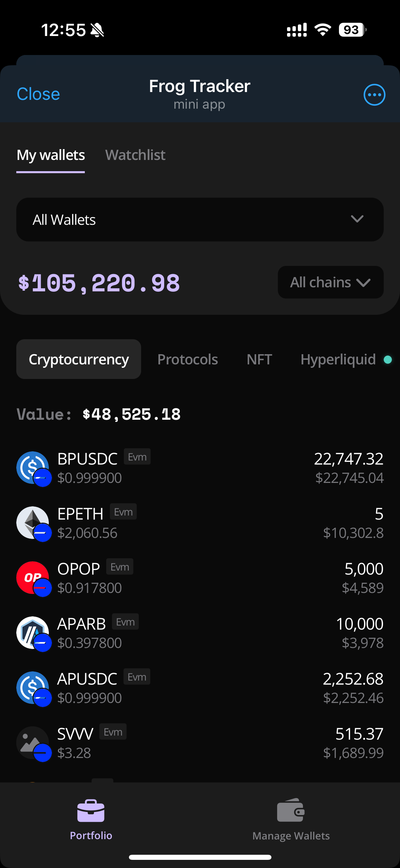Select the My wallets tab

pos(51,155)
